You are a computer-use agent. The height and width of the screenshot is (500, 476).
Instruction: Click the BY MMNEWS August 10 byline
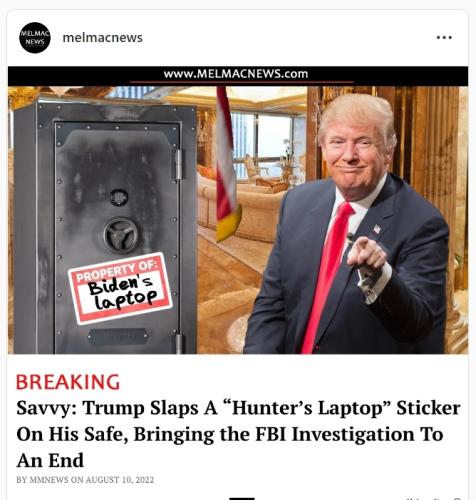click(85, 480)
